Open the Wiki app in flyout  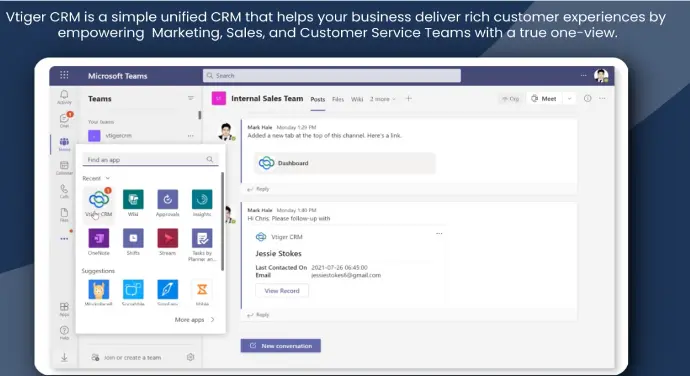[133, 203]
